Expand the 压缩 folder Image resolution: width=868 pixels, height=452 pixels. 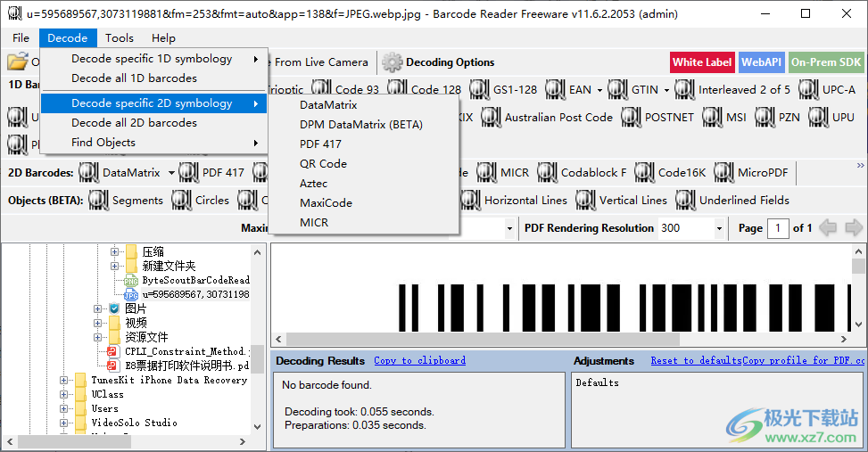click(x=114, y=251)
